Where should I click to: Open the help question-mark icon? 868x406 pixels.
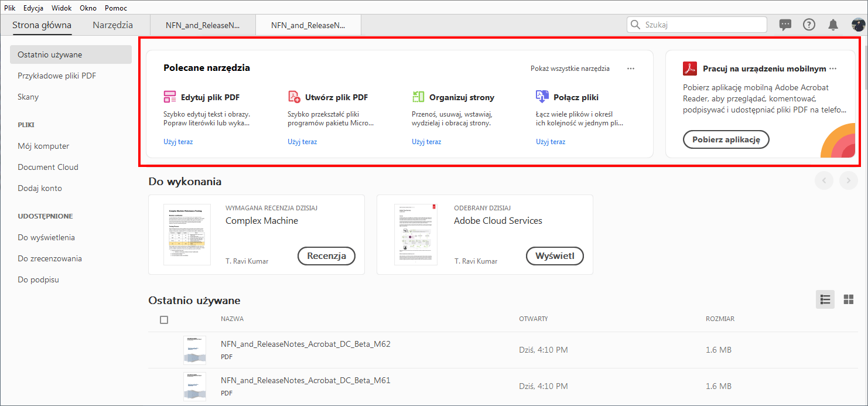pos(809,25)
